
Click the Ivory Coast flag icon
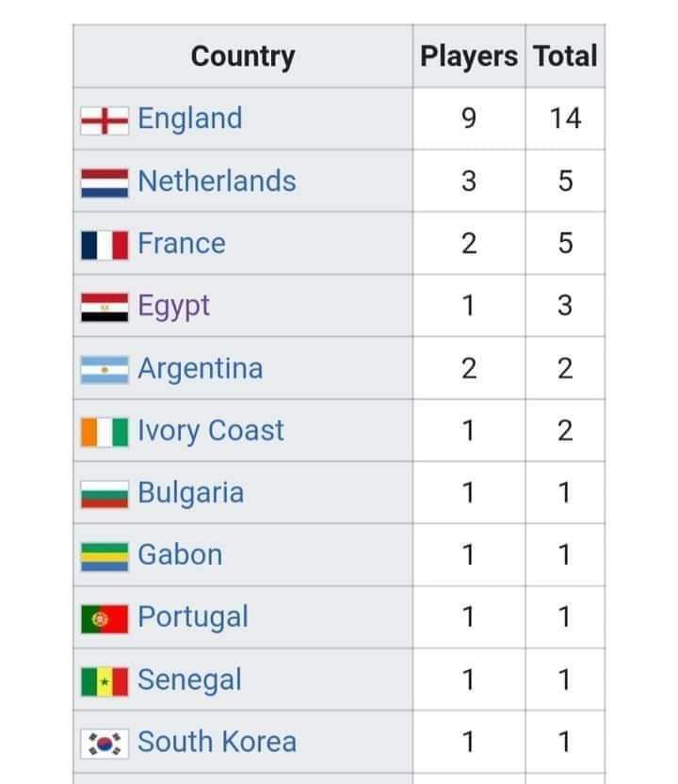(105, 432)
